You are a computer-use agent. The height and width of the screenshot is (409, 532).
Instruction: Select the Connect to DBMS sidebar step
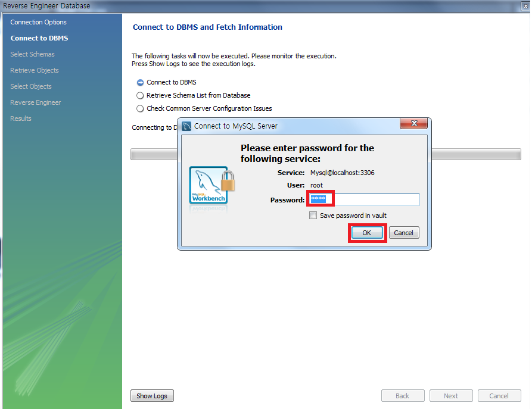(39, 38)
